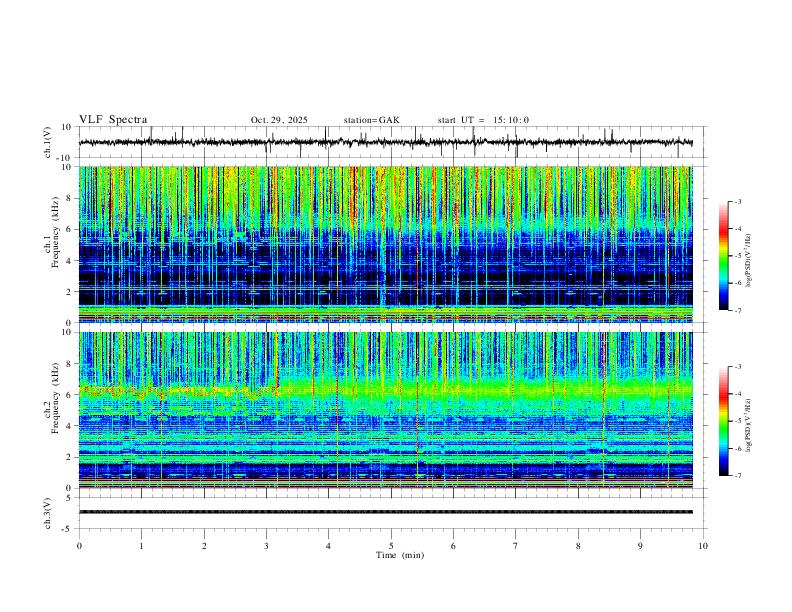Click the ch.1 spectrogram color scale bar

pyautogui.click(x=723, y=256)
